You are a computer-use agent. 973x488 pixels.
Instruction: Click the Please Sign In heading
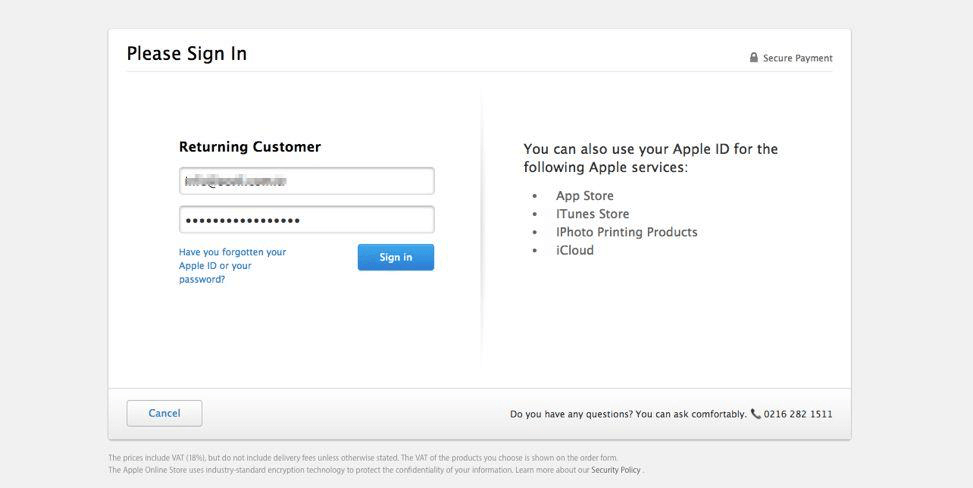click(x=187, y=54)
